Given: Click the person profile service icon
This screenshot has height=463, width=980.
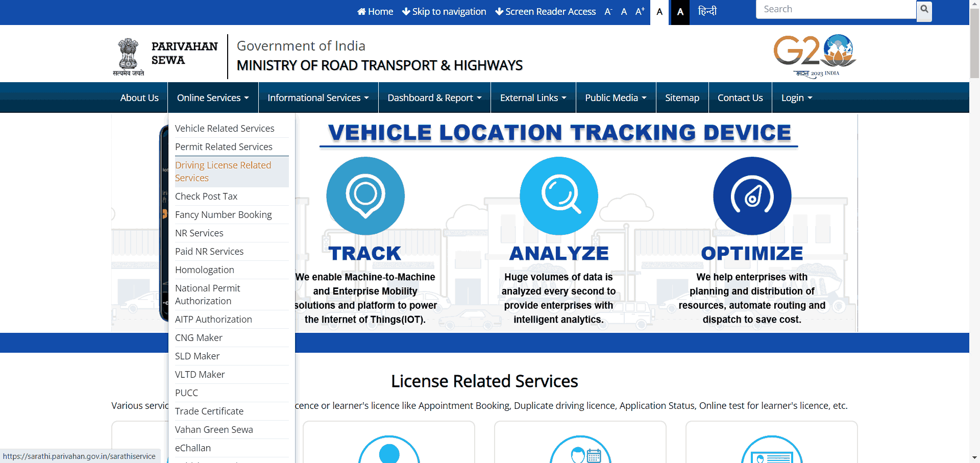Looking at the screenshot, I should point(389,450).
